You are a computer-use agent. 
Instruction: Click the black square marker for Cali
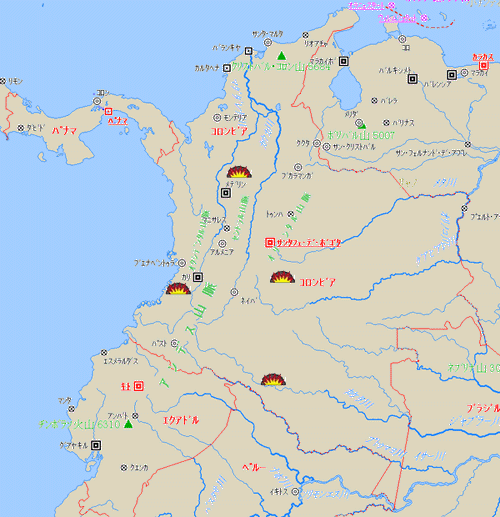pos(198,277)
